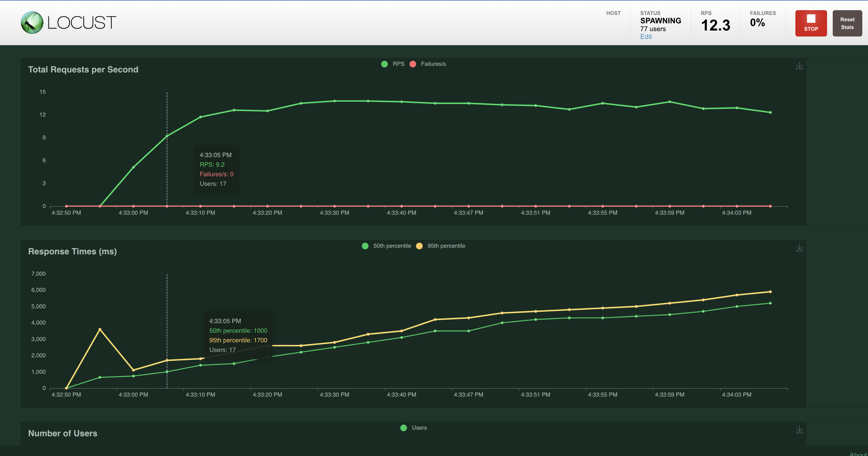
Task: Hide the Failures/s series via legend
Action: point(433,64)
